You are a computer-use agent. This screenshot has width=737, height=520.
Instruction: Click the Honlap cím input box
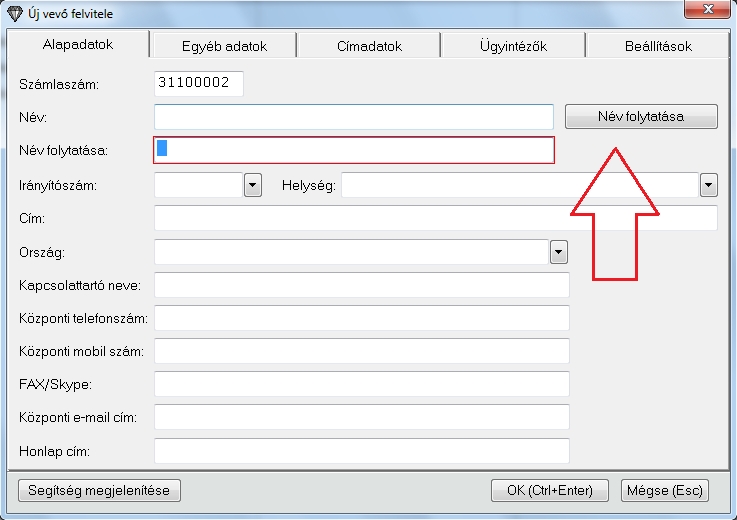[x=362, y=451]
